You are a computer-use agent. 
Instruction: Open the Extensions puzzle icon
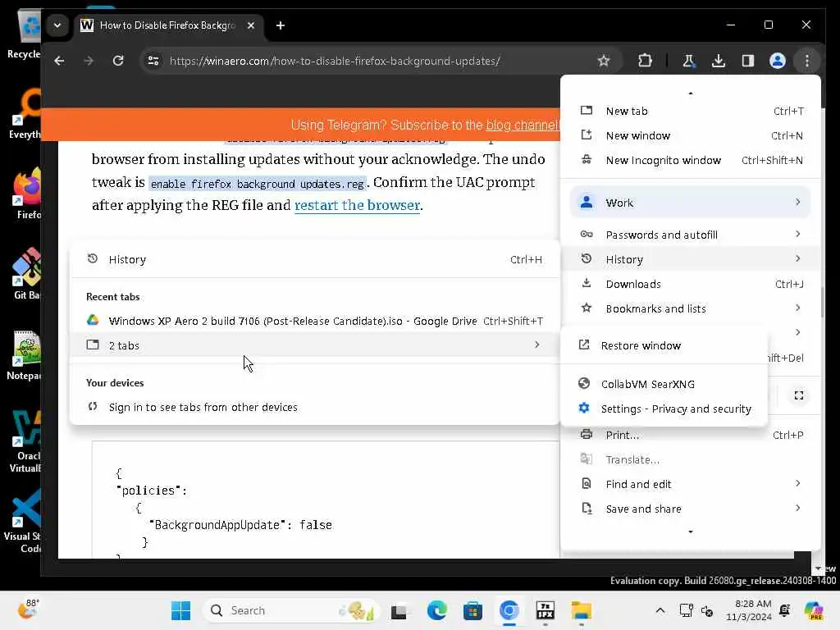[645, 61]
